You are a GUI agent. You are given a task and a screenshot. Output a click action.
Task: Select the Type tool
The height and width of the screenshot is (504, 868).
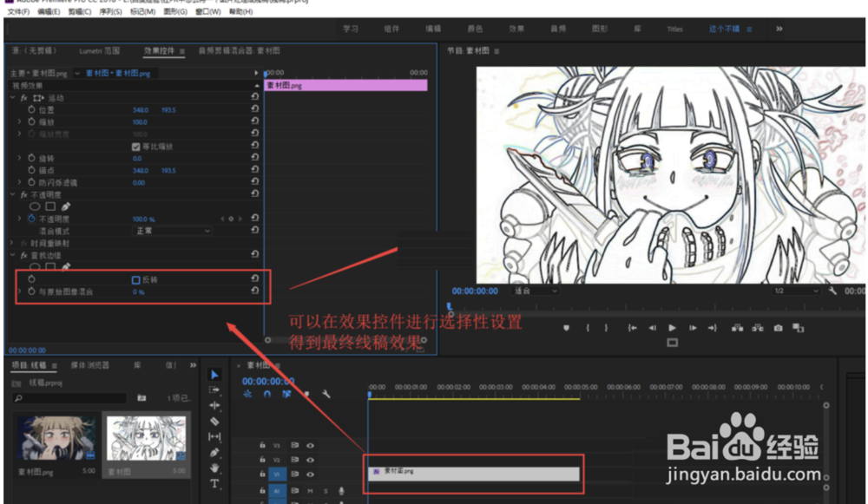pyautogui.click(x=214, y=484)
